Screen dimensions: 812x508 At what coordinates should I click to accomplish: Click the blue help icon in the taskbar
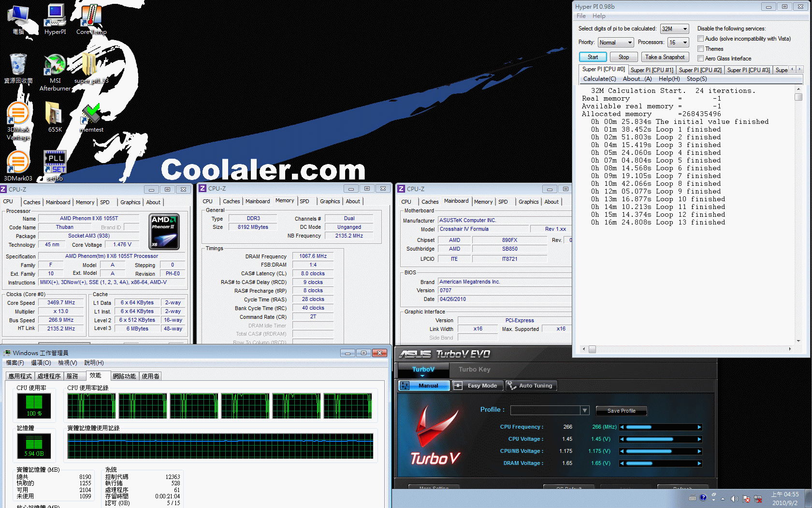[703, 497]
